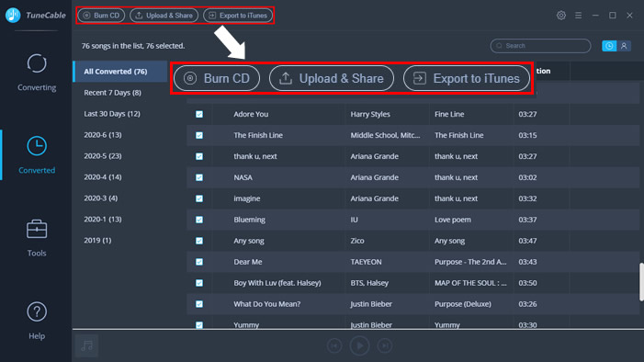Select the Blueming song title

249,220
